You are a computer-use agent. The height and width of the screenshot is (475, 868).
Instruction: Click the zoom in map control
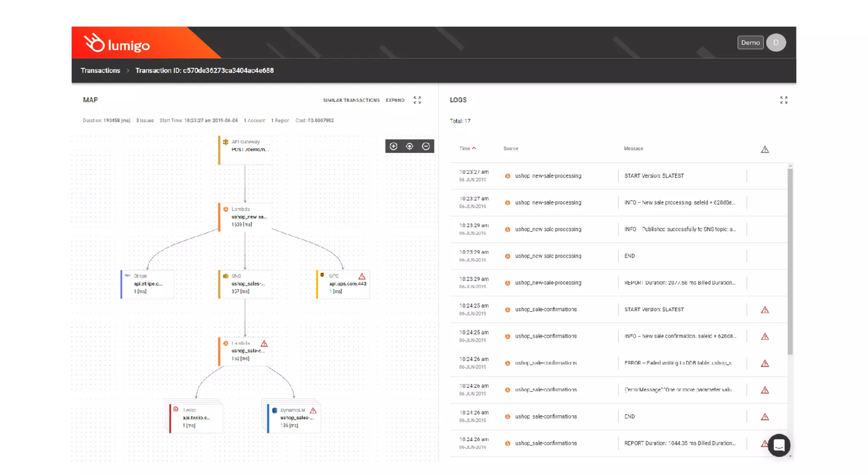(x=393, y=146)
